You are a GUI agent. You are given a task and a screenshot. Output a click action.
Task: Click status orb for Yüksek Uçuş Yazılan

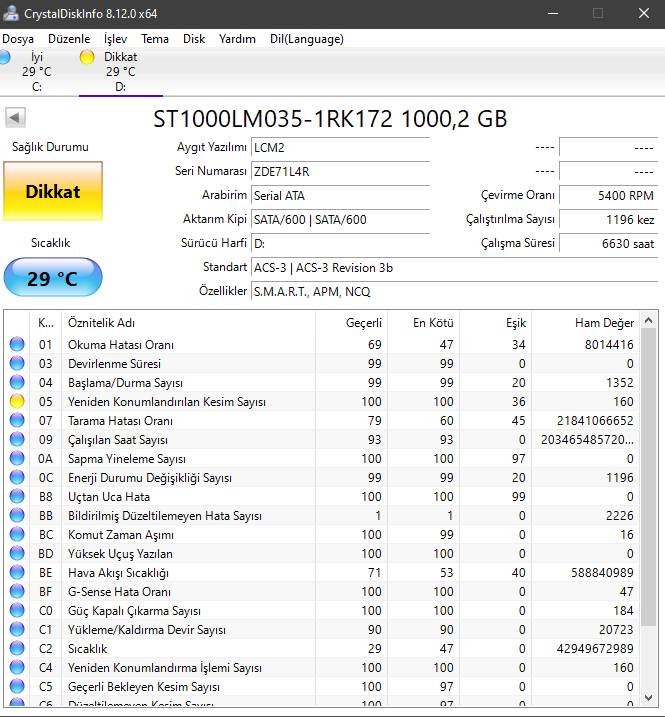pyautogui.click(x=17, y=553)
